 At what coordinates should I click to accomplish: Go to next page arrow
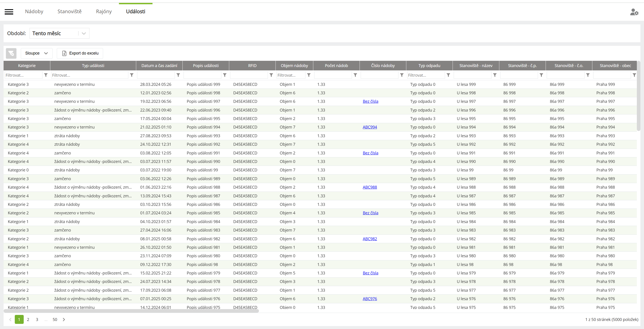tap(64, 320)
